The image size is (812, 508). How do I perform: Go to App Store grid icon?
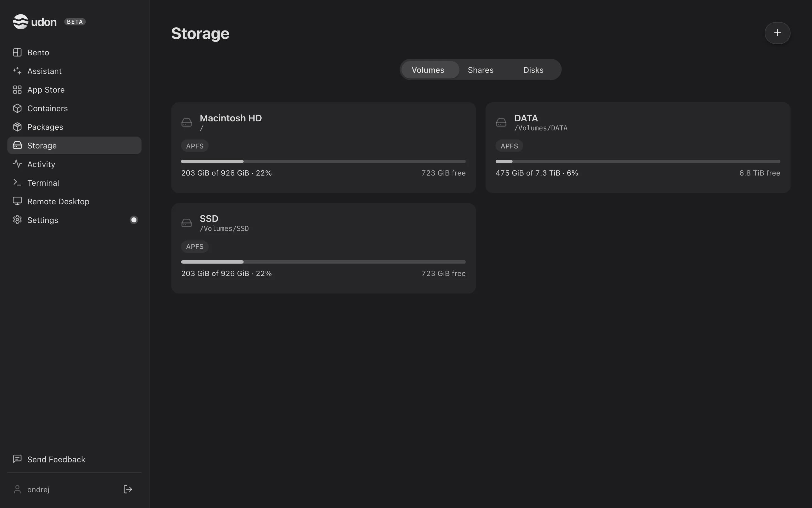17,90
